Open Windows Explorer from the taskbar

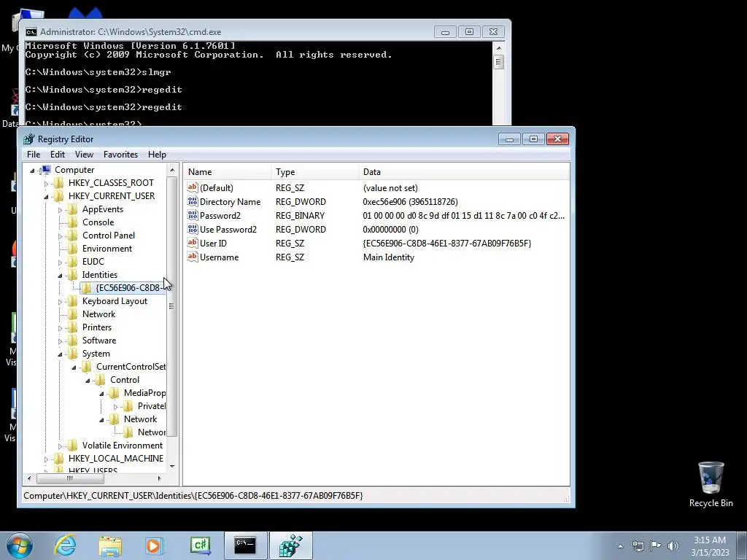[x=110, y=545]
